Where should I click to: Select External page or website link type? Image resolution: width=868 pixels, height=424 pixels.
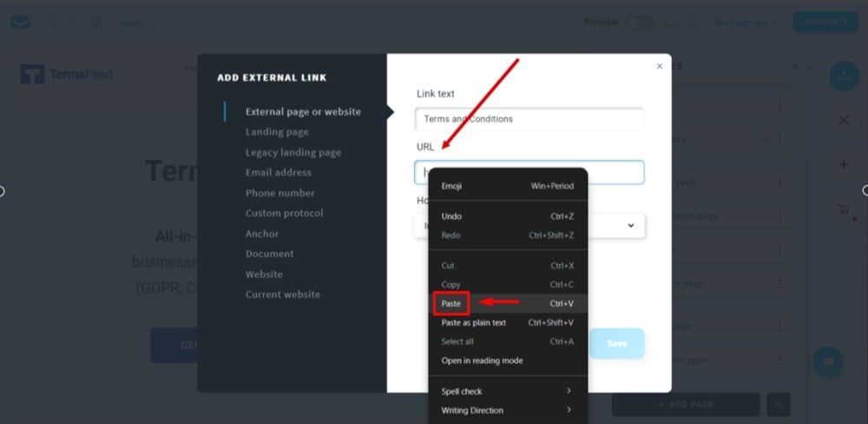[303, 111]
